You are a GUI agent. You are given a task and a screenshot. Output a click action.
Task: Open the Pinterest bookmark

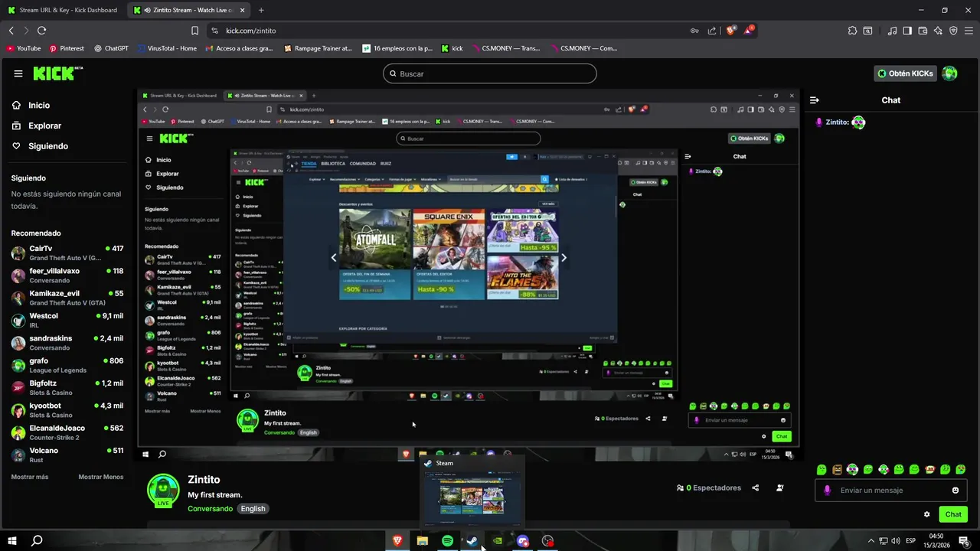point(67,48)
